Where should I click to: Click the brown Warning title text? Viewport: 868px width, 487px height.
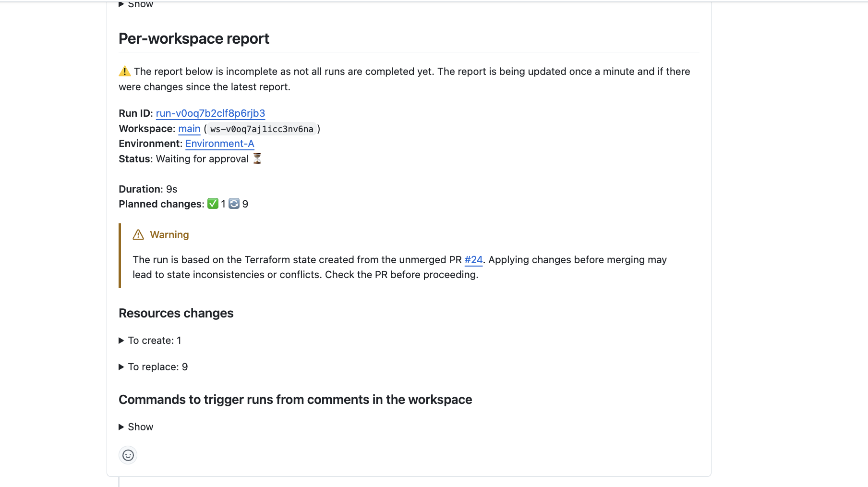[169, 235]
